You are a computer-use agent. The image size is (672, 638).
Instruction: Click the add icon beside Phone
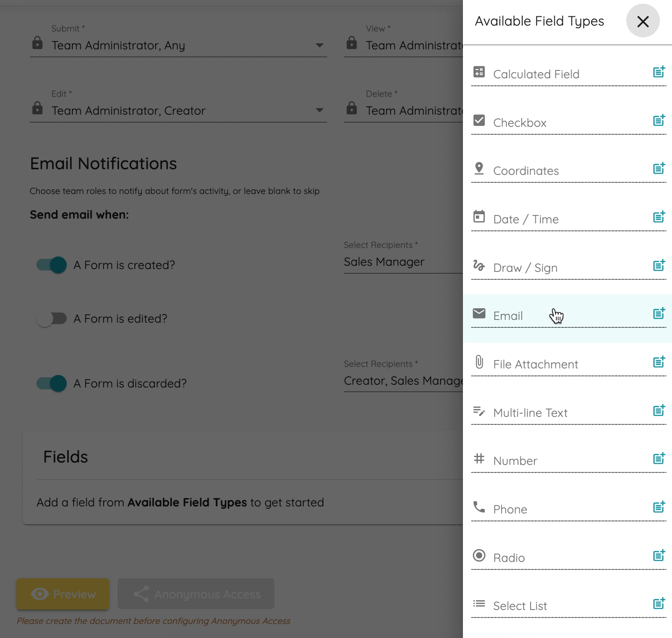(659, 507)
